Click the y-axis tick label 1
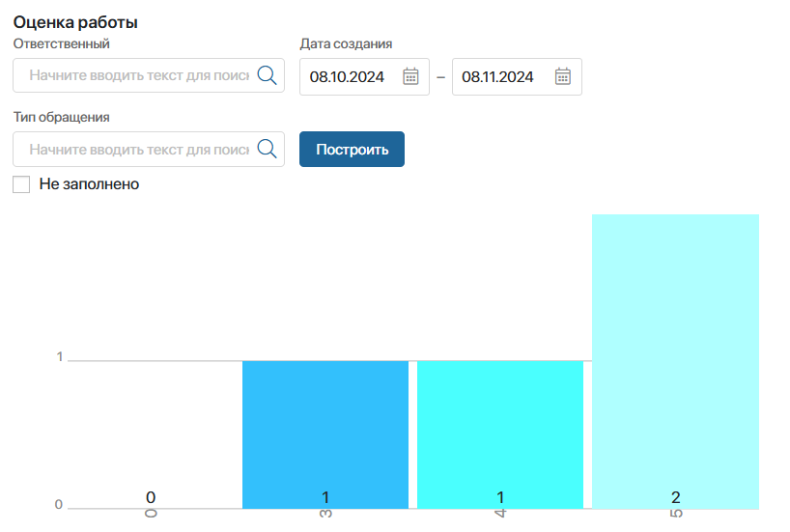This screenshot has height=532, width=790. point(59,357)
